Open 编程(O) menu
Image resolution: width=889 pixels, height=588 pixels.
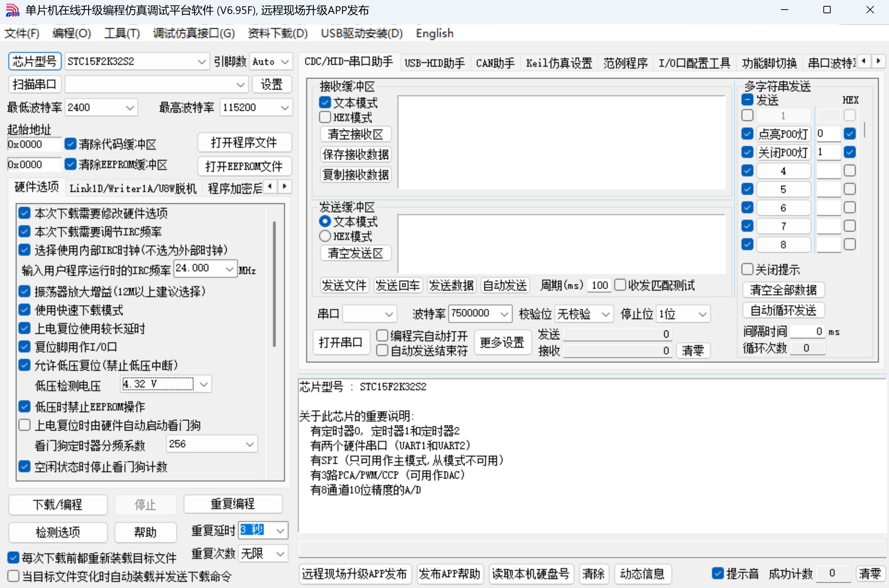coord(72,34)
